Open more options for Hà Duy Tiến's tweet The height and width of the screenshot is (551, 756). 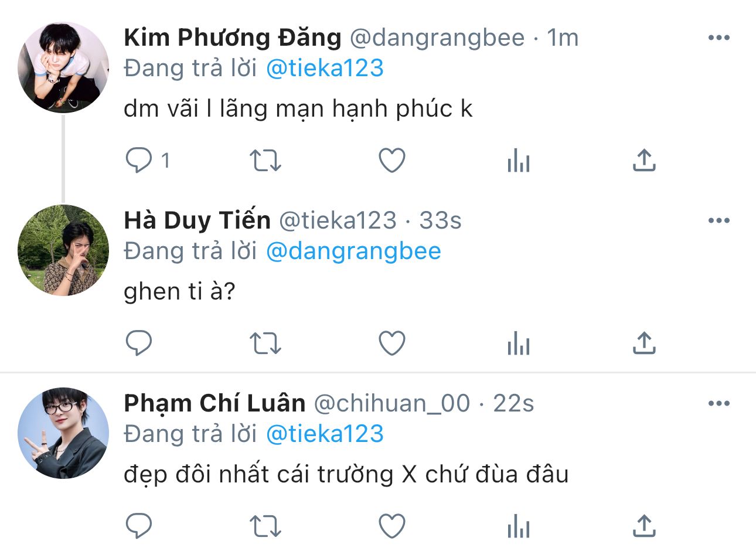tap(719, 221)
